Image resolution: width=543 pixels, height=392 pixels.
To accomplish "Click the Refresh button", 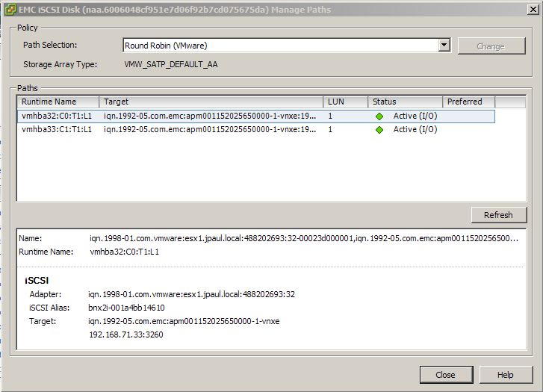I will [x=499, y=215].
